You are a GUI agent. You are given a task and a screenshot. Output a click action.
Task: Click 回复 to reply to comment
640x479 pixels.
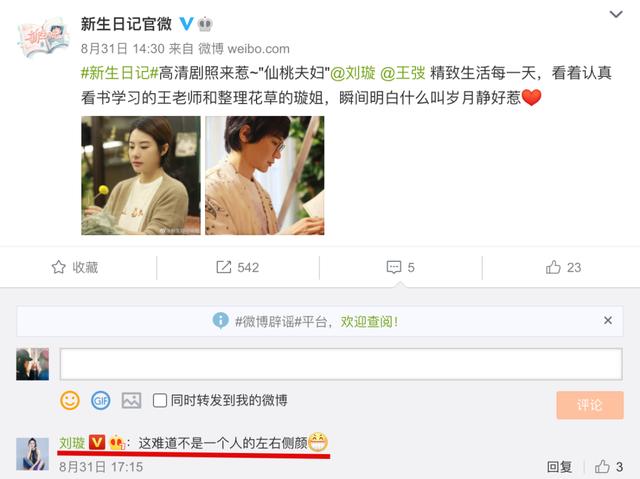tap(559, 467)
